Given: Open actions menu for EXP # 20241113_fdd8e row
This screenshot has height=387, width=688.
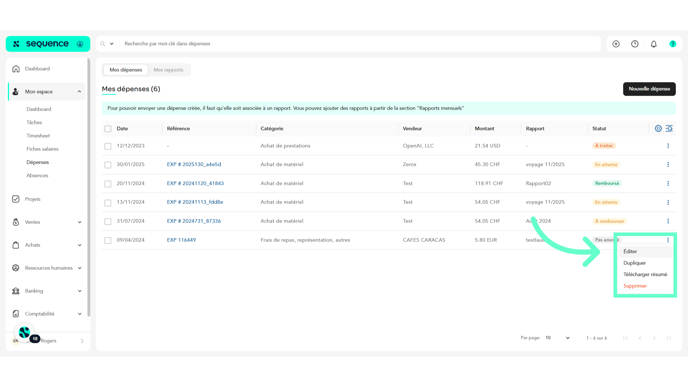Looking at the screenshot, I should 668,202.
